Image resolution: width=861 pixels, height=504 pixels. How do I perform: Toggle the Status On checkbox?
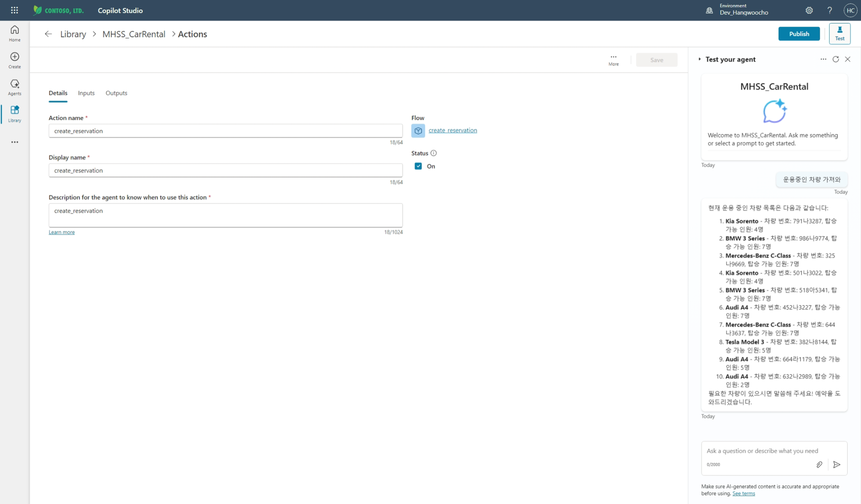(418, 166)
